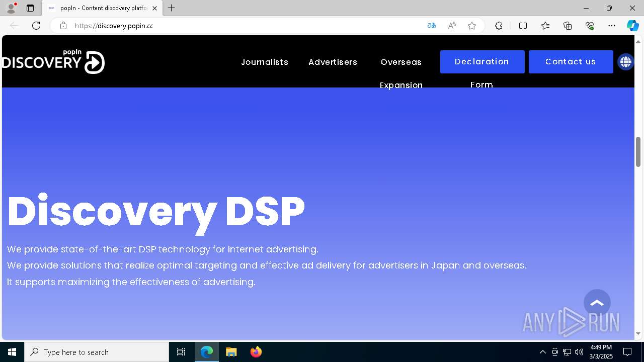This screenshot has width=644, height=362.
Task: Select the popIn Content discovery tab
Action: click(102, 8)
